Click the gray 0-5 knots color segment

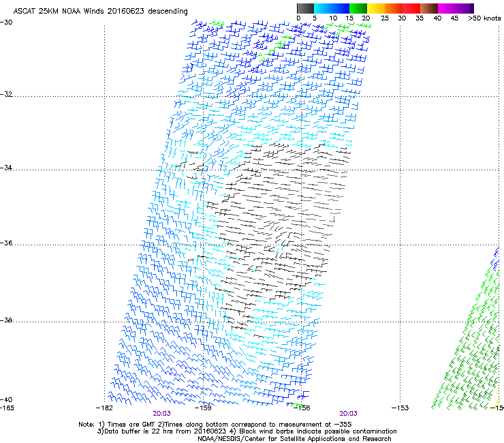pos(305,8)
